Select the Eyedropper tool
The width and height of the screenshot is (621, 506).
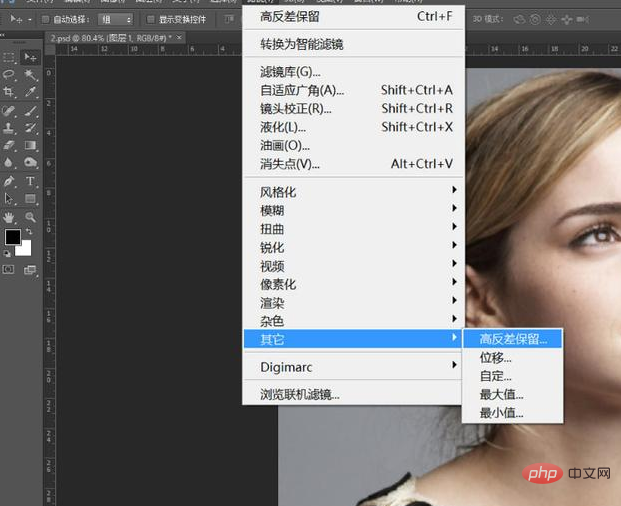pyautogui.click(x=30, y=92)
